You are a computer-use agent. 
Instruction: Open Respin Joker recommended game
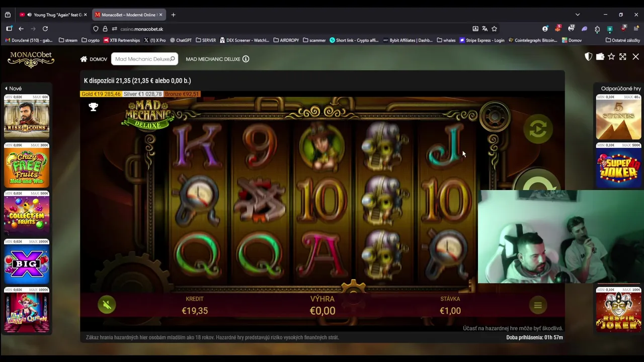point(619,310)
